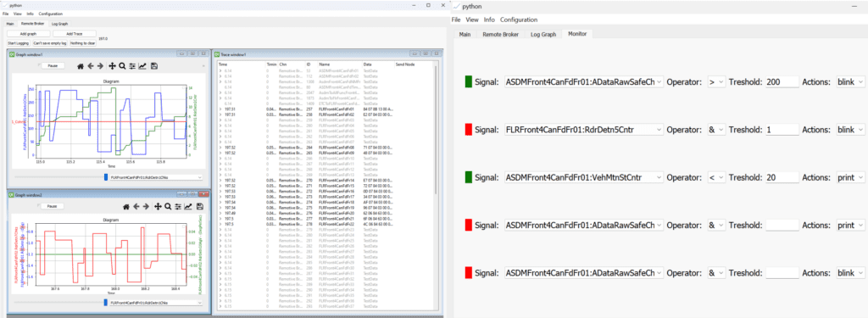Open Actions dropdown in RdrDetn5Cntr row
868x318 pixels.
click(x=850, y=130)
